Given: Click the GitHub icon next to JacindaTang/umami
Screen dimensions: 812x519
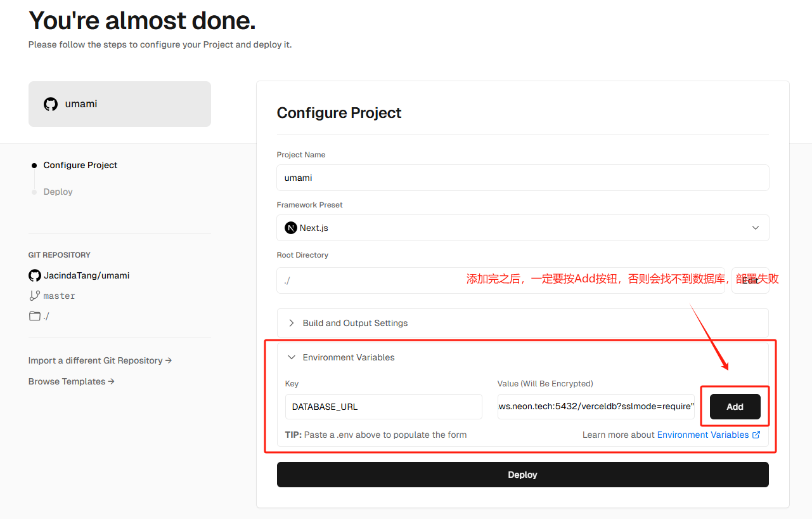Looking at the screenshot, I should (35, 276).
